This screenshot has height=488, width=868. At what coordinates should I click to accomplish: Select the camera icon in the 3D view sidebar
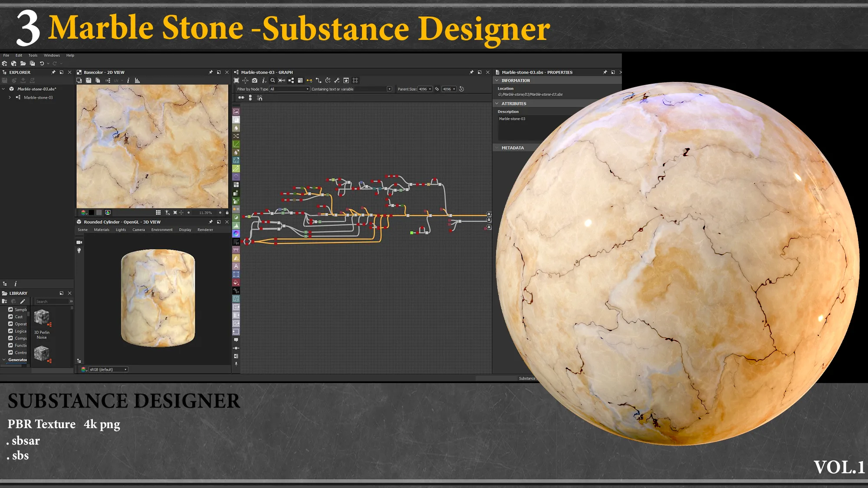[79, 242]
